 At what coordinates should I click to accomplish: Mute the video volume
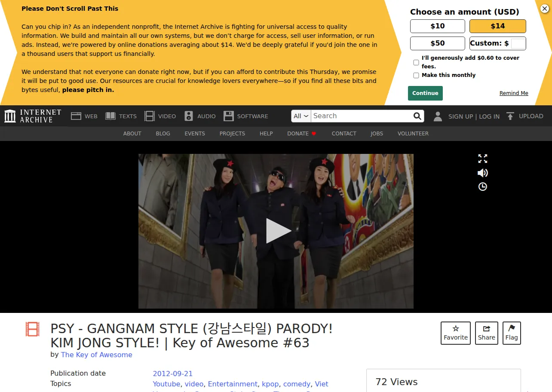click(483, 173)
